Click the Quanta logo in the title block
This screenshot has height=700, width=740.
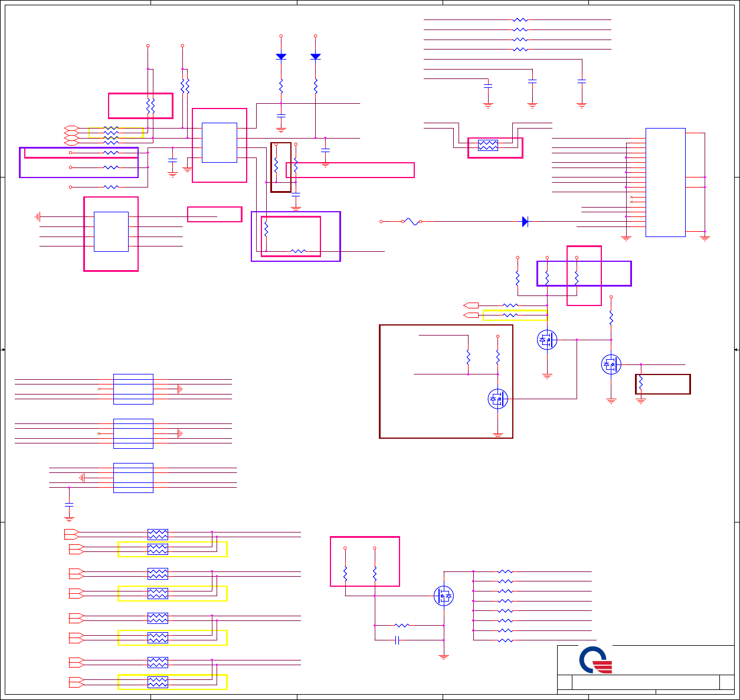596,660
